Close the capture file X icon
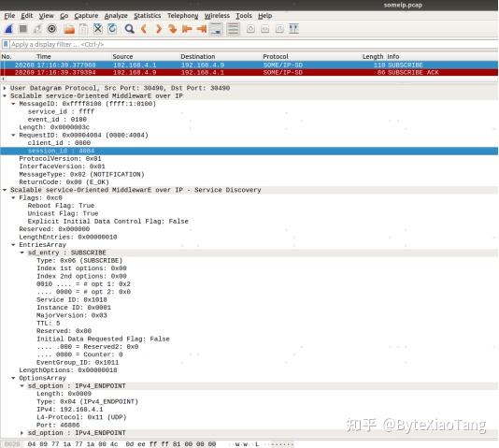This screenshot has width=499, height=448. (98, 29)
